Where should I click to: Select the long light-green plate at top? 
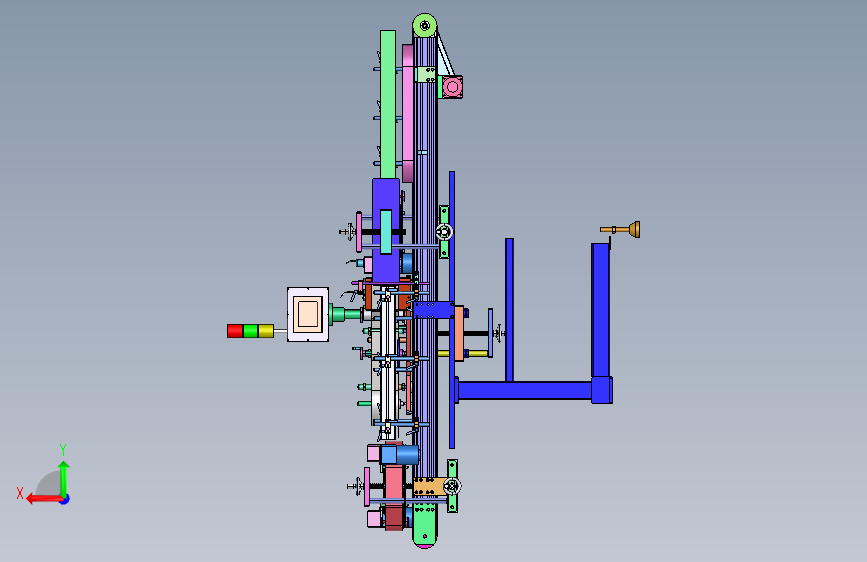[x=388, y=104]
